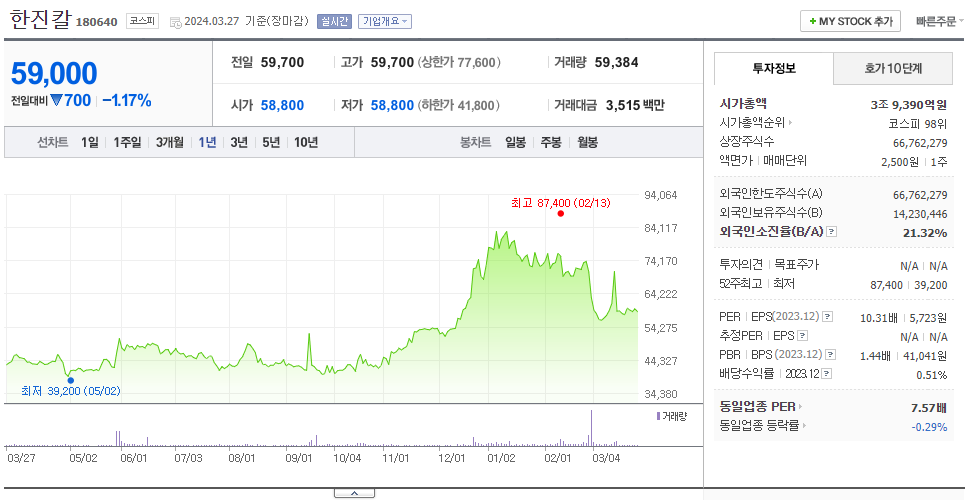Switch to the 호가10단계 tab
This screenshot has width=968, height=500.
click(893, 69)
